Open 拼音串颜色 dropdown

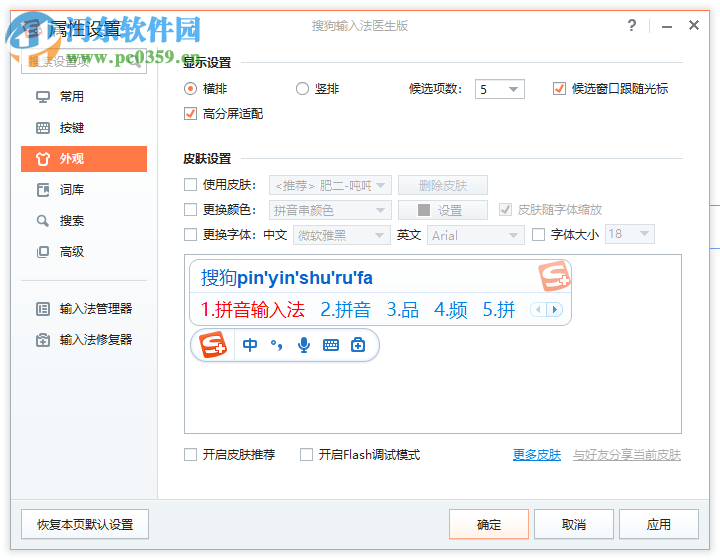pos(330,210)
